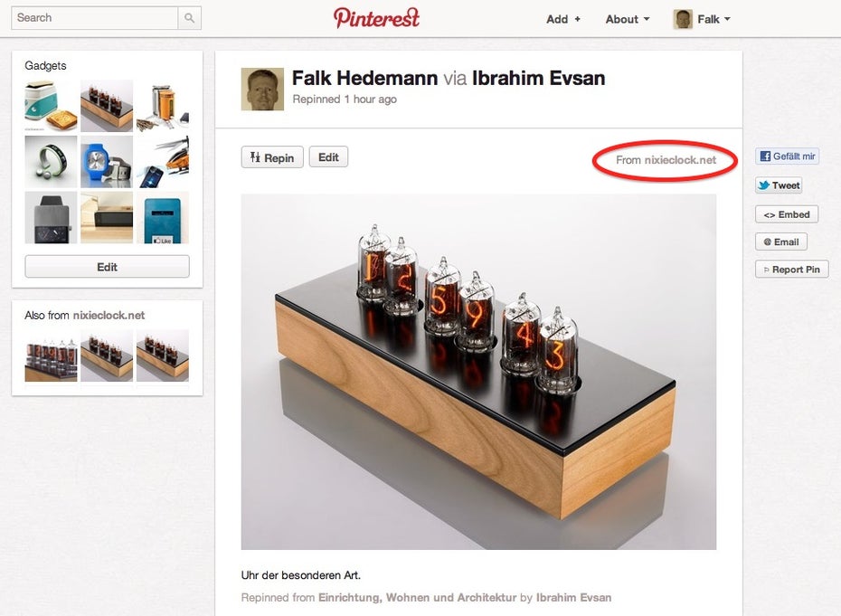Screen dimensions: 841x616
Task: Send the pin by Email
Action: coord(781,242)
